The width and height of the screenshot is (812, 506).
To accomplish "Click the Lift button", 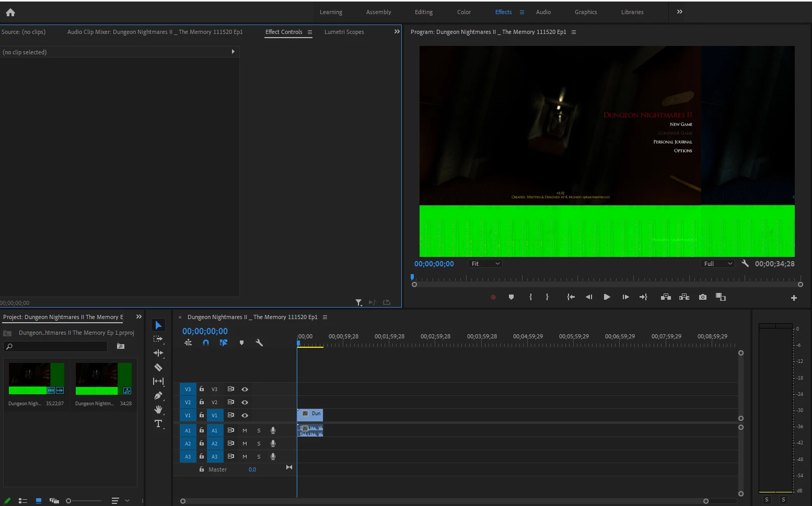I will [666, 297].
